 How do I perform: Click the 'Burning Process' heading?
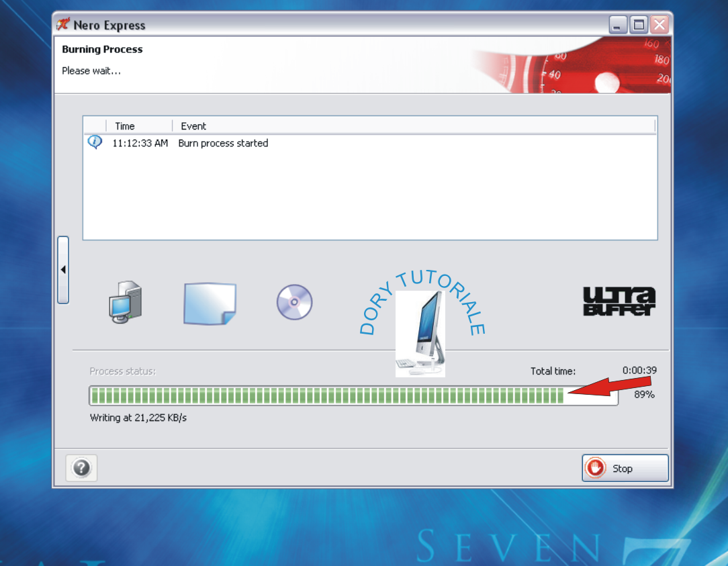click(x=102, y=49)
